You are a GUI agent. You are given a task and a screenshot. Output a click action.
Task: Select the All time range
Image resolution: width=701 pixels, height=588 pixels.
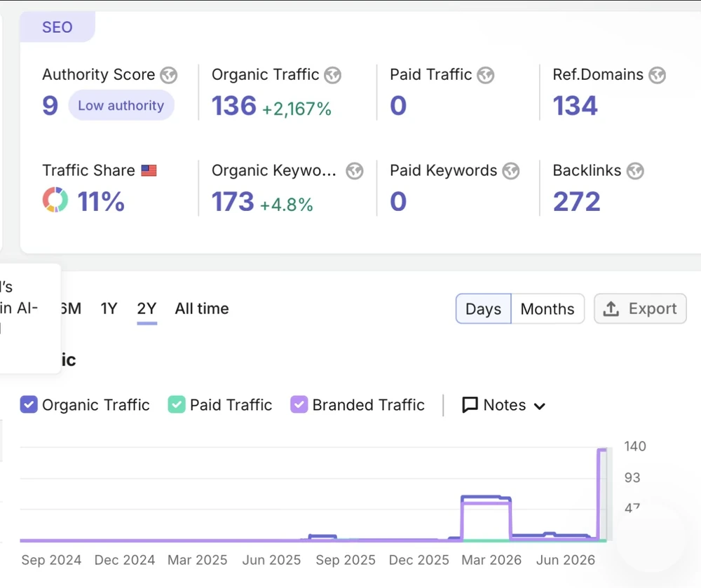tap(202, 309)
